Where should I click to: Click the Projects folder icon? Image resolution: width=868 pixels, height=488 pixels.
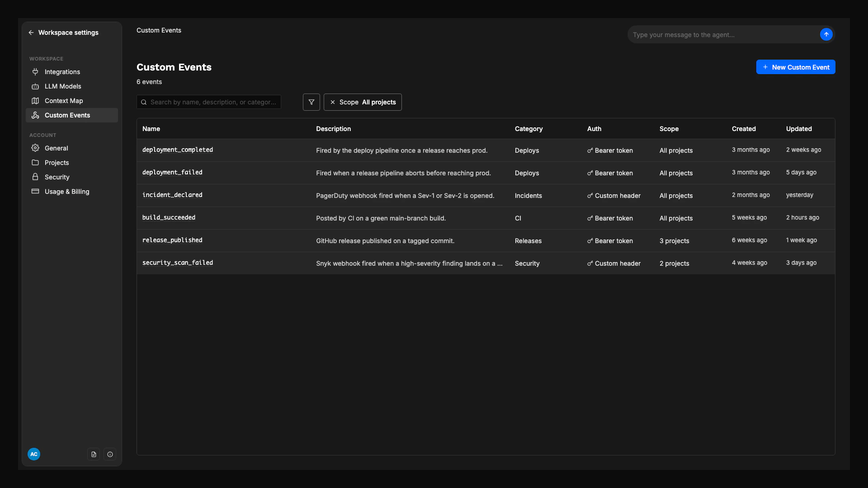pyautogui.click(x=35, y=163)
